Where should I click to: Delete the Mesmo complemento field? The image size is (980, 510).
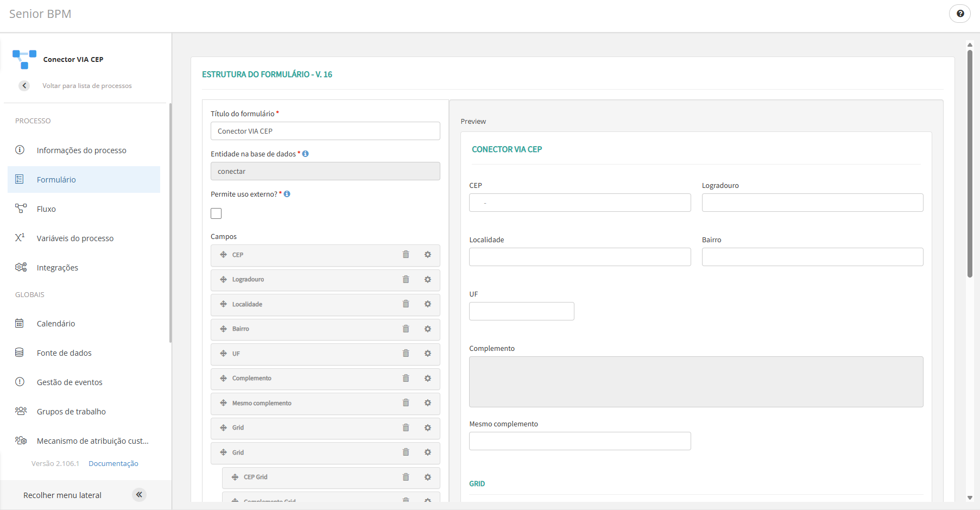click(406, 403)
